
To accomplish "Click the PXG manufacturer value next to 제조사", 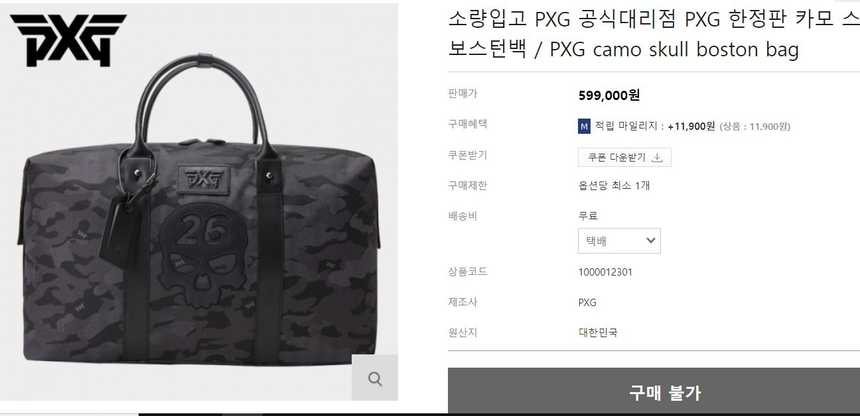I will pyautogui.click(x=587, y=302).
